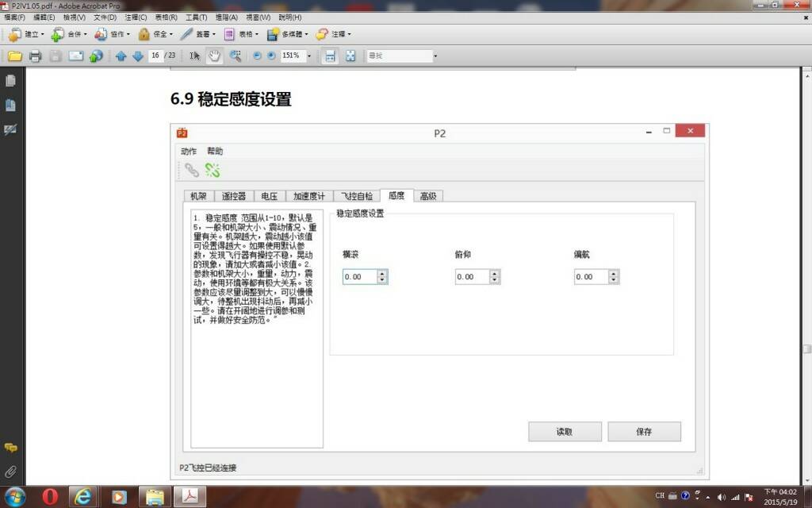Click the zoom out minus icon

258,56
